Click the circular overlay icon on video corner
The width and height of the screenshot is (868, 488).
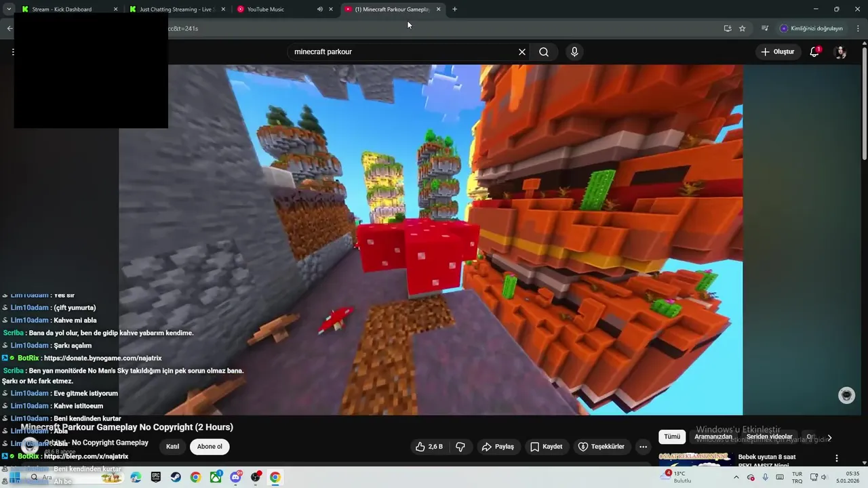tap(846, 396)
